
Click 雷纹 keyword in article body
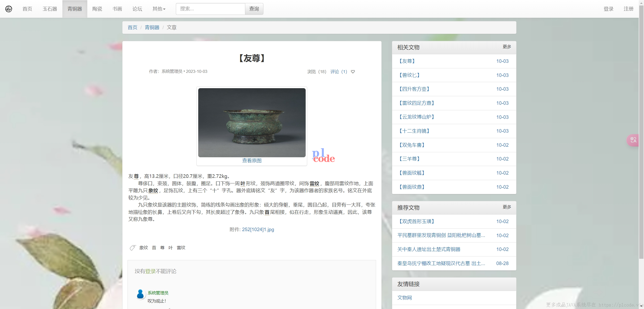(314, 183)
